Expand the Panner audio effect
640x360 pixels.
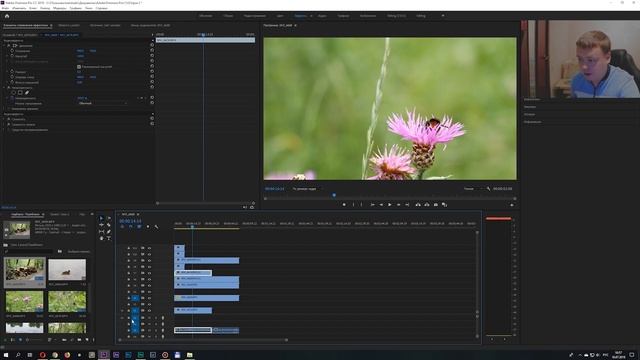click(4, 129)
